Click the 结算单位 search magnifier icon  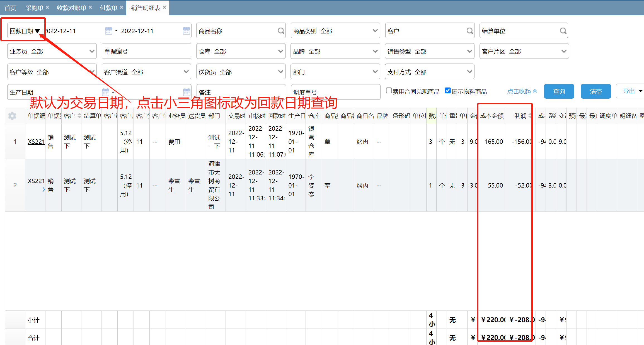pos(563,31)
